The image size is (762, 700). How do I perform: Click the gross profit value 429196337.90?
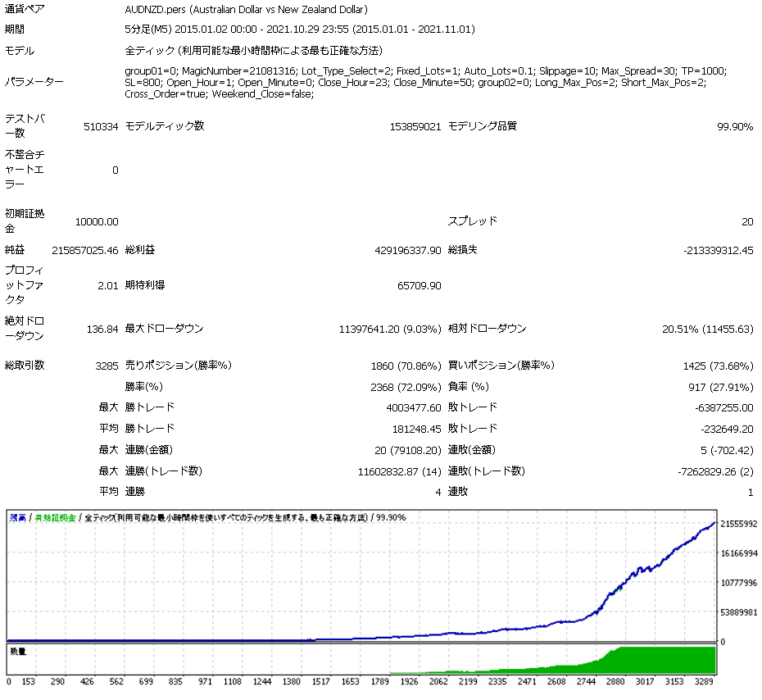pyautogui.click(x=408, y=250)
